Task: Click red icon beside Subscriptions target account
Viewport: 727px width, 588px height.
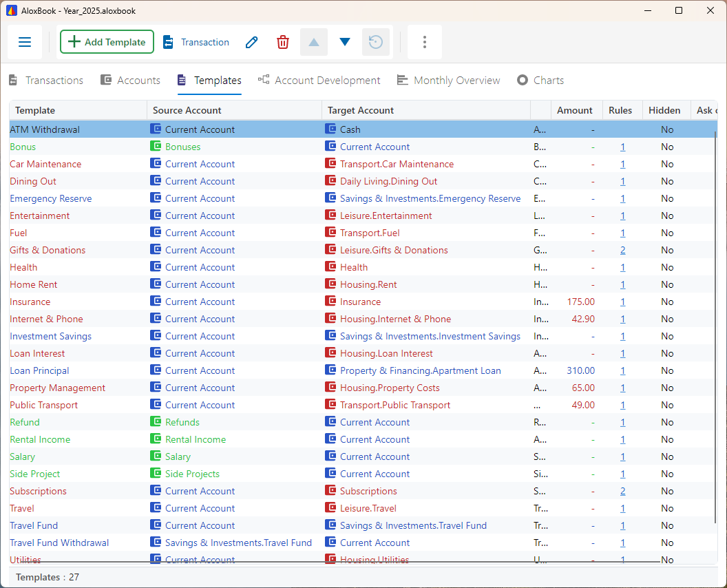Action: coord(330,490)
